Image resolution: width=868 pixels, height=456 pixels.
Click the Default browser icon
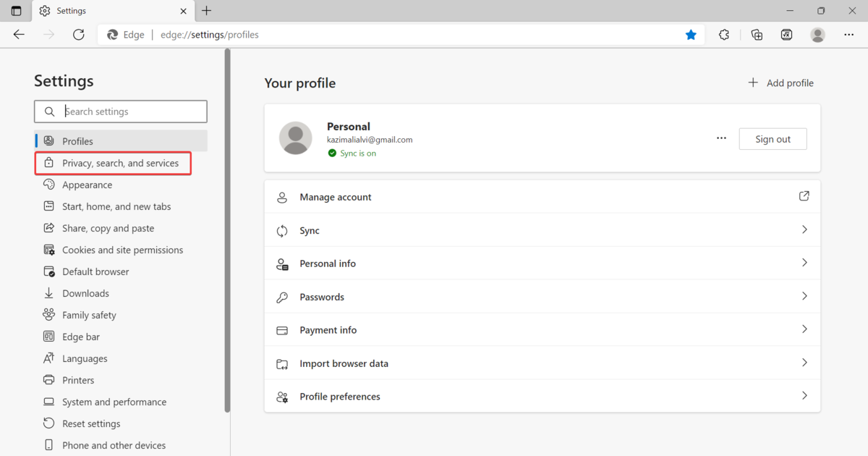click(48, 271)
